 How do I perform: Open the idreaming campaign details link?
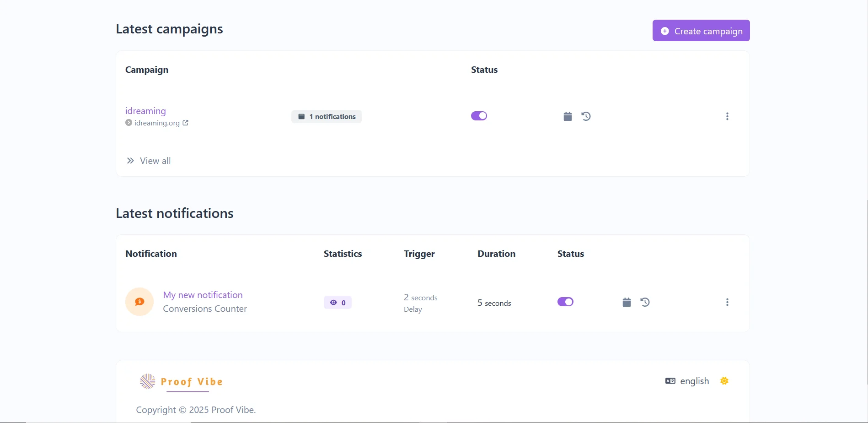[145, 111]
